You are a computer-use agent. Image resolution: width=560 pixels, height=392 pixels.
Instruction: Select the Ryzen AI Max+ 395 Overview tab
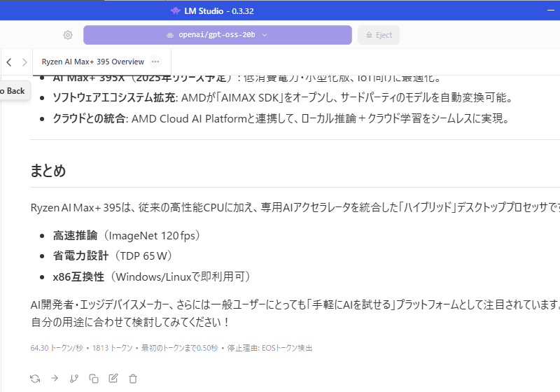click(92, 62)
